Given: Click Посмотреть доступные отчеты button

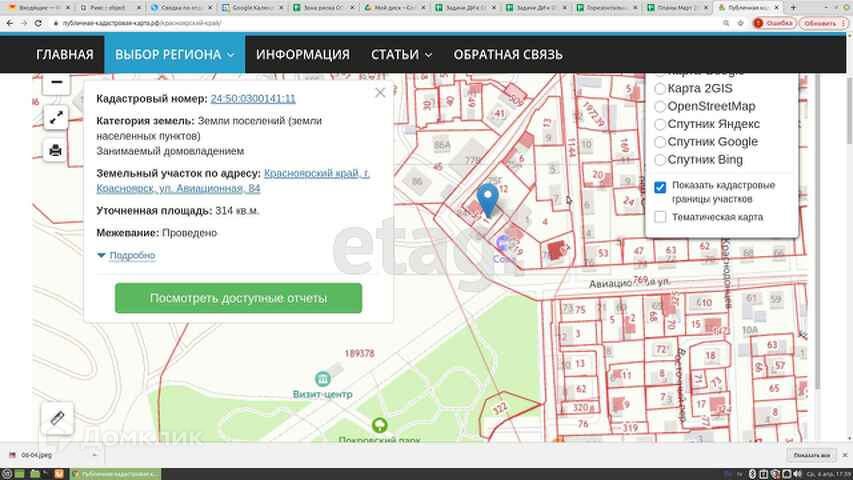Looking at the screenshot, I should pyautogui.click(x=238, y=298).
